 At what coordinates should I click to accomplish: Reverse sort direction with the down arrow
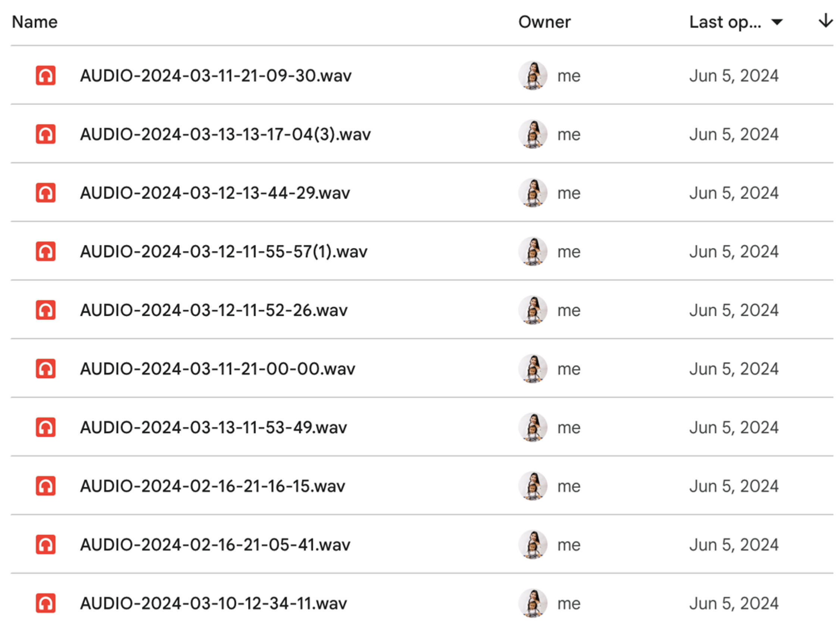tap(825, 21)
